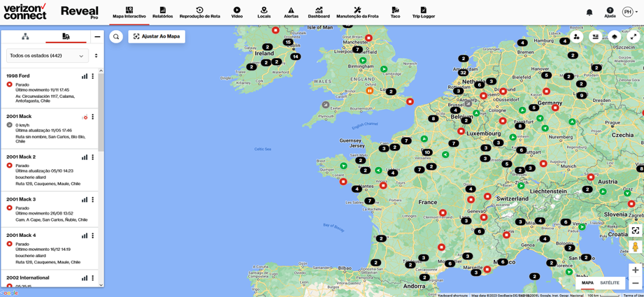Open 2001 Mack 3 three-dot options menu
644x297 pixels.
(93, 199)
